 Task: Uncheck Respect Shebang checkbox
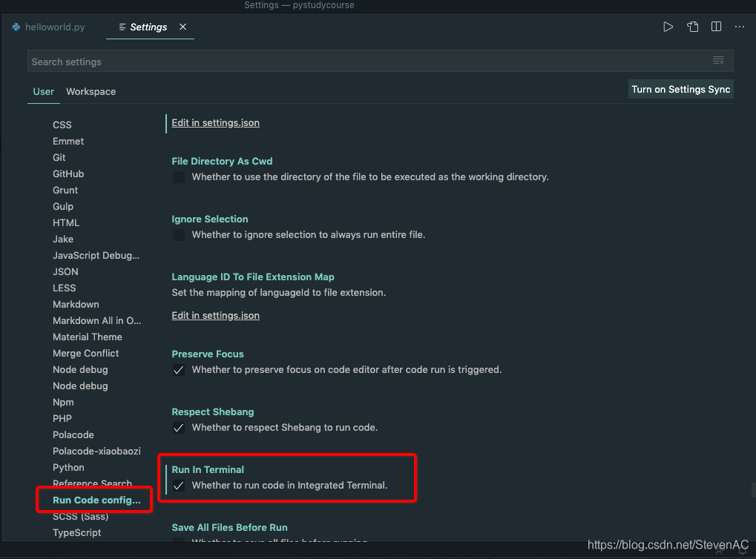click(x=178, y=428)
